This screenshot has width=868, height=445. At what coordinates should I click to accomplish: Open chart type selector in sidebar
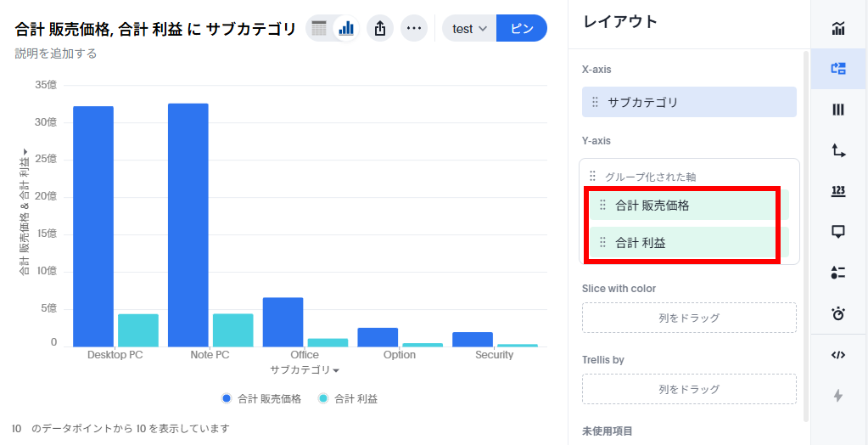click(x=838, y=30)
